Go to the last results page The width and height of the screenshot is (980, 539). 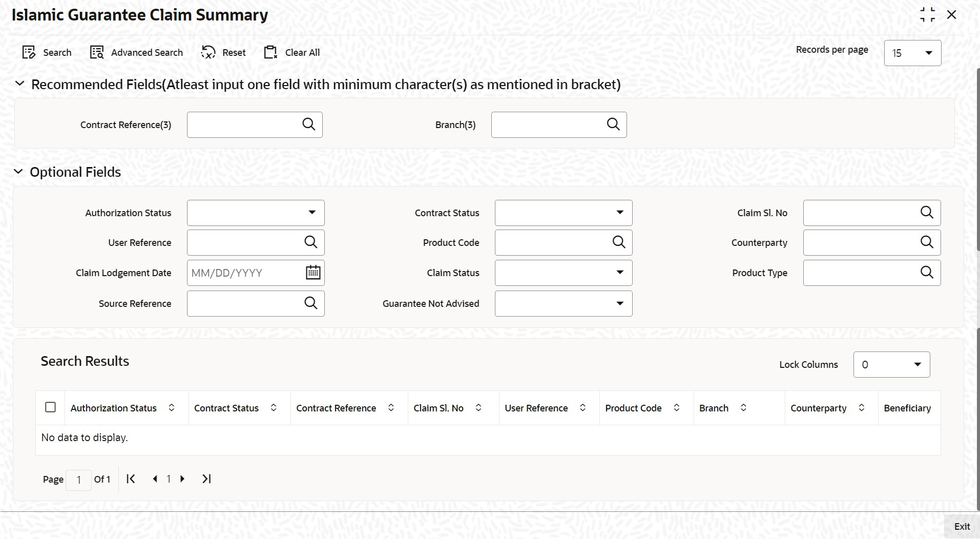(206, 479)
